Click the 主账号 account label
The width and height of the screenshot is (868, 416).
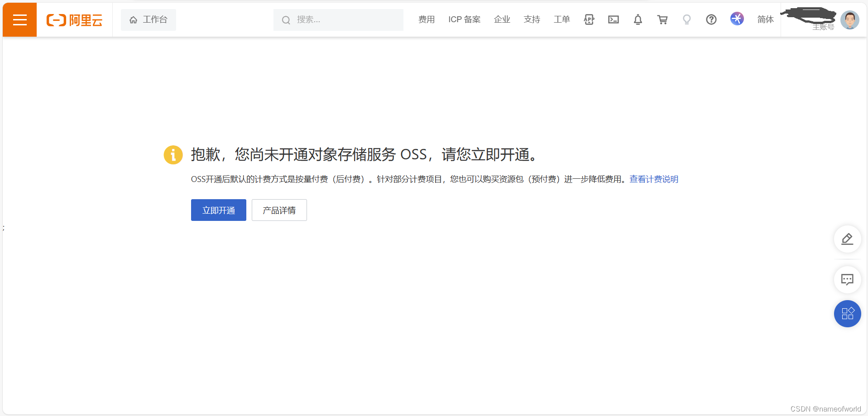823,27
